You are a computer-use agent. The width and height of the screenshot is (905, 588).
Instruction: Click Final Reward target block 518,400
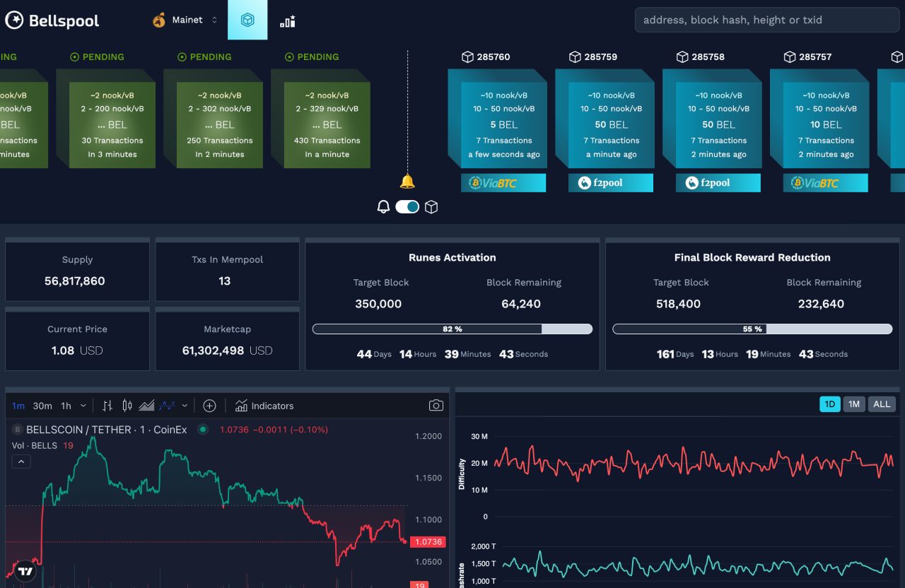(x=678, y=304)
